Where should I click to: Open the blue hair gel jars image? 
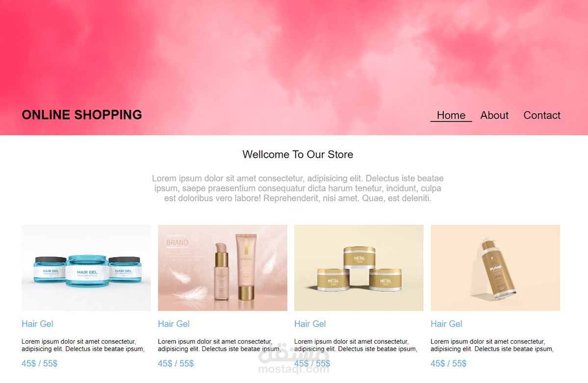point(86,268)
